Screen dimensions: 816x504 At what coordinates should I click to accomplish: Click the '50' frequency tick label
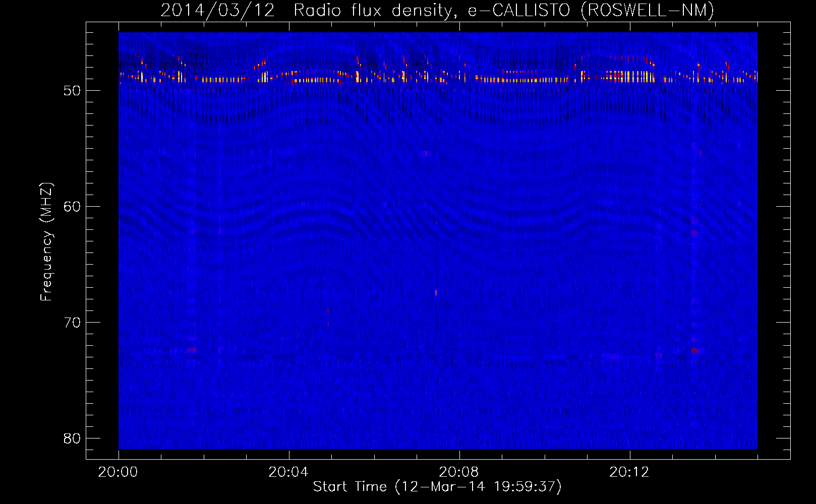click(x=72, y=91)
